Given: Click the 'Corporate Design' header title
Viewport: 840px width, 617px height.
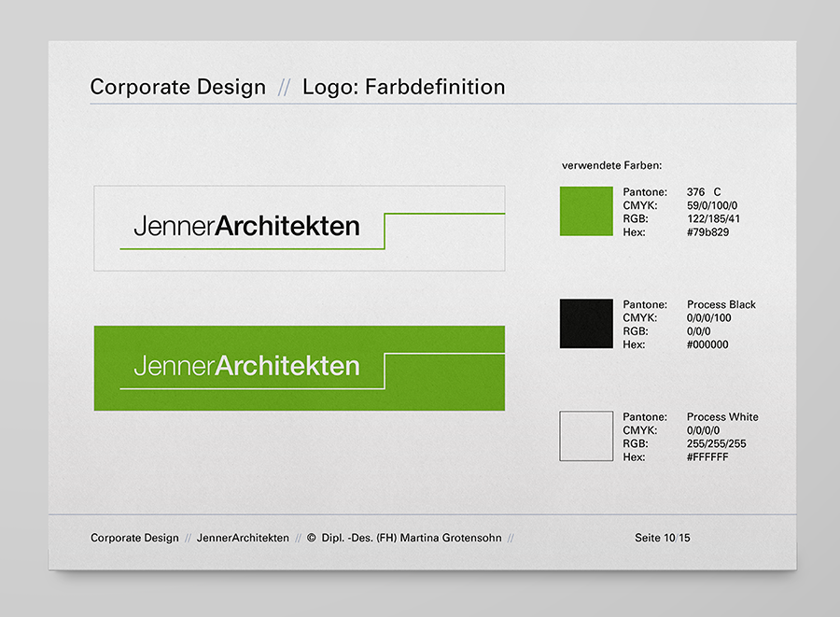Looking at the screenshot, I should click(177, 88).
